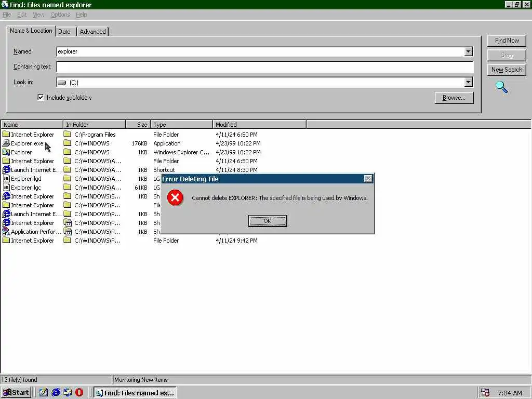The width and height of the screenshot is (532, 399).
Task: Expand the Look in dropdown arrow
Action: (x=468, y=82)
